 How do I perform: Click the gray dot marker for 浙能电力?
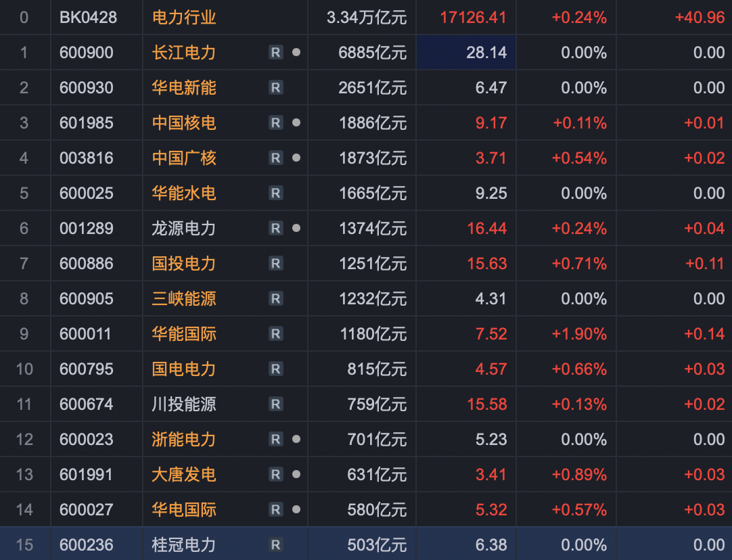(296, 439)
